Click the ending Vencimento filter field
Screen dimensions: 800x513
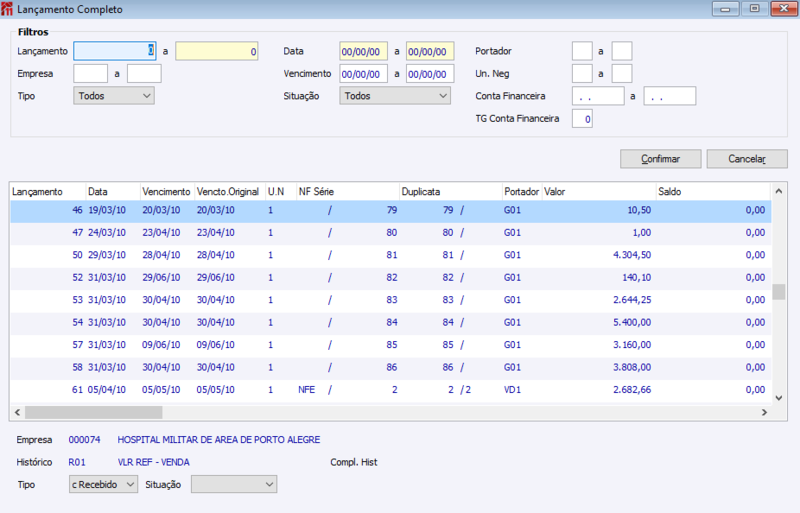point(430,73)
